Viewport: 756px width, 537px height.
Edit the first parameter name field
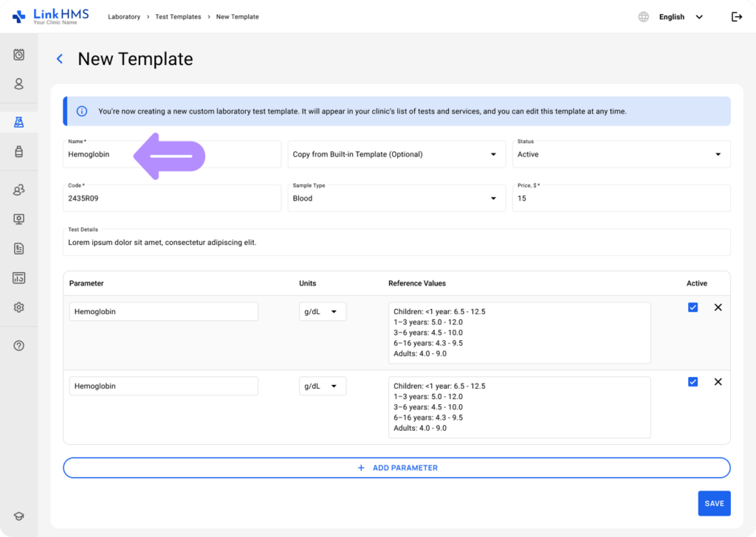pos(163,311)
